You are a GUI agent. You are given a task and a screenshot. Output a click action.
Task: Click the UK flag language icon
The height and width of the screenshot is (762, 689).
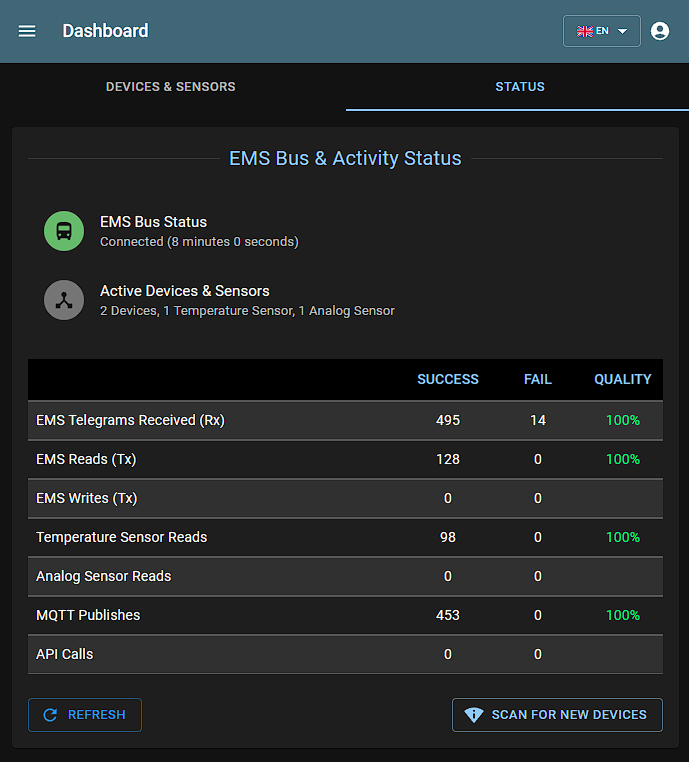coord(585,31)
